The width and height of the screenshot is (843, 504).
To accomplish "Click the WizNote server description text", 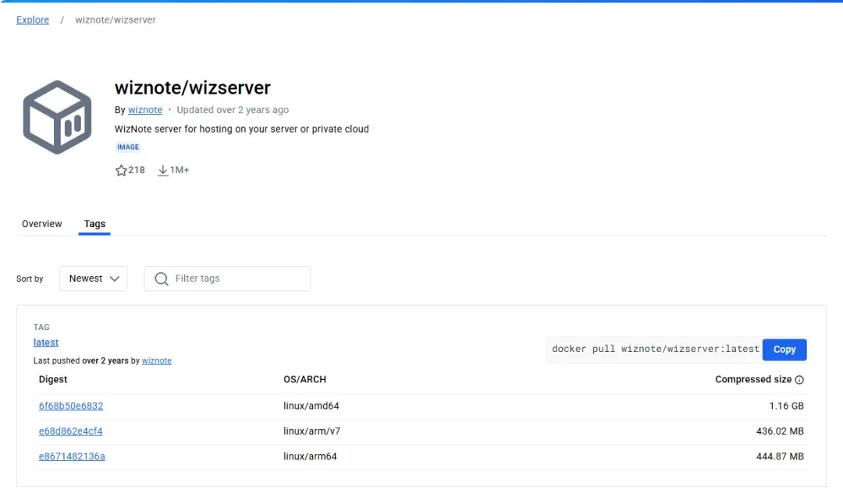I will point(242,130).
